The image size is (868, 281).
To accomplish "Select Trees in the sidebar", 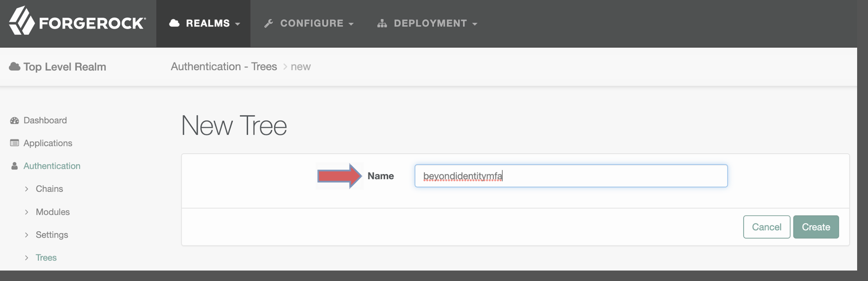I will 46,258.
